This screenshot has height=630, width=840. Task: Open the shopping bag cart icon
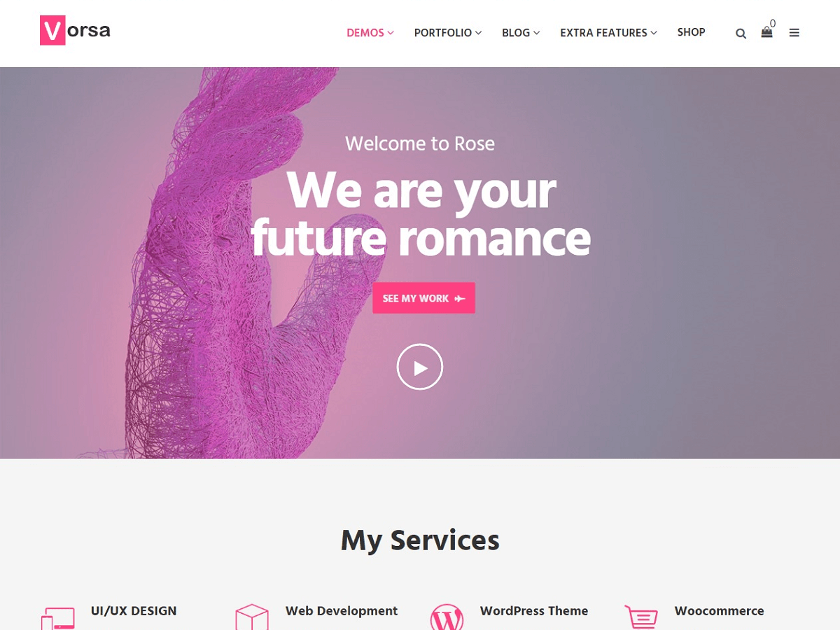767,31
